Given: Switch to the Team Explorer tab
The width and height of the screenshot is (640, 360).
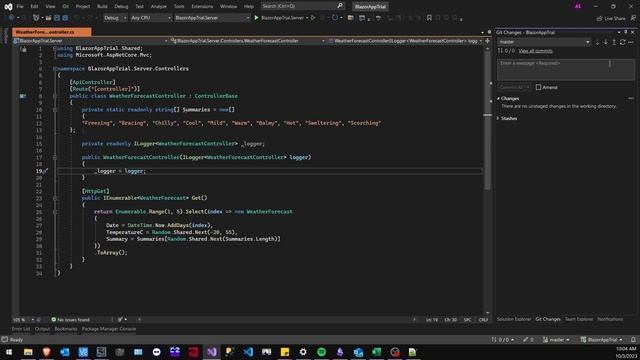Looking at the screenshot, I should pyautogui.click(x=579, y=319).
